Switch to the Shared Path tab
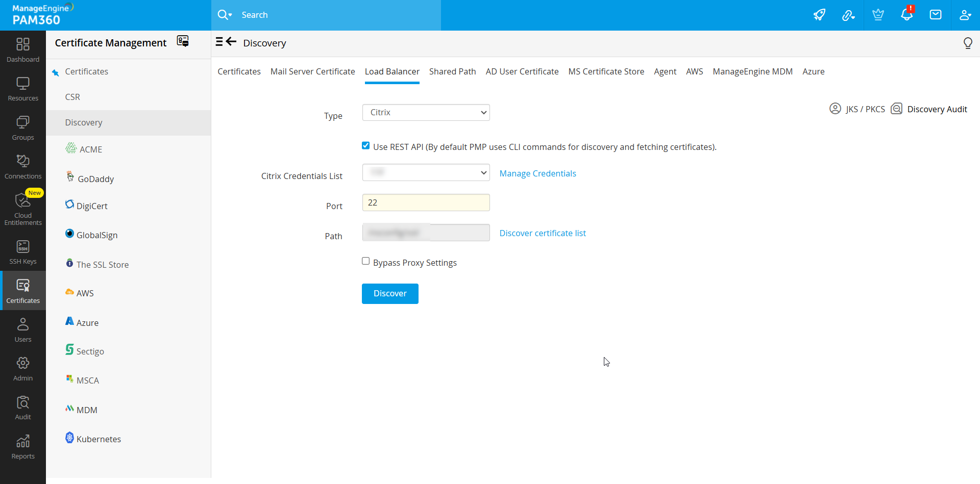This screenshot has height=484, width=980. 452,71
